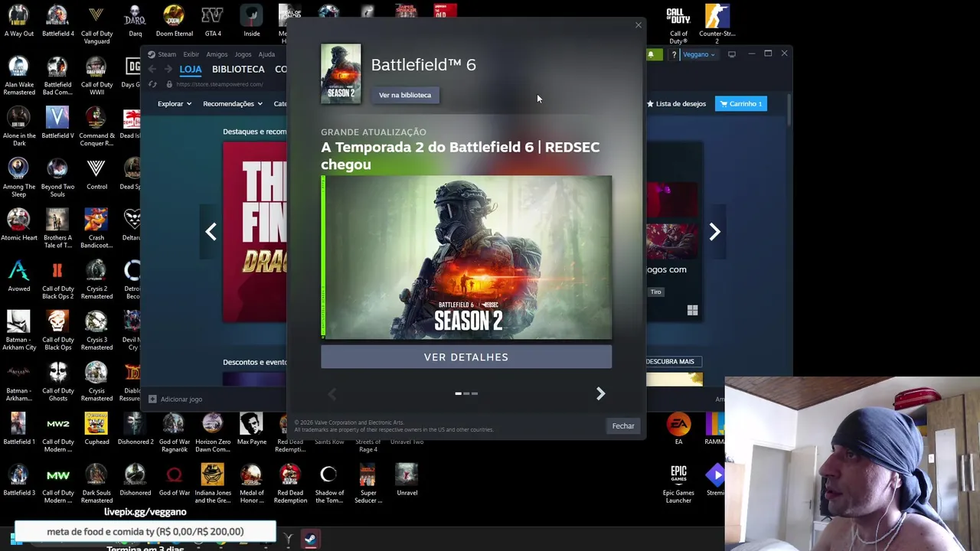Viewport: 980px width, 551px height.
Task: Select the Inside desktop shortcut
Action: point(251,21)
